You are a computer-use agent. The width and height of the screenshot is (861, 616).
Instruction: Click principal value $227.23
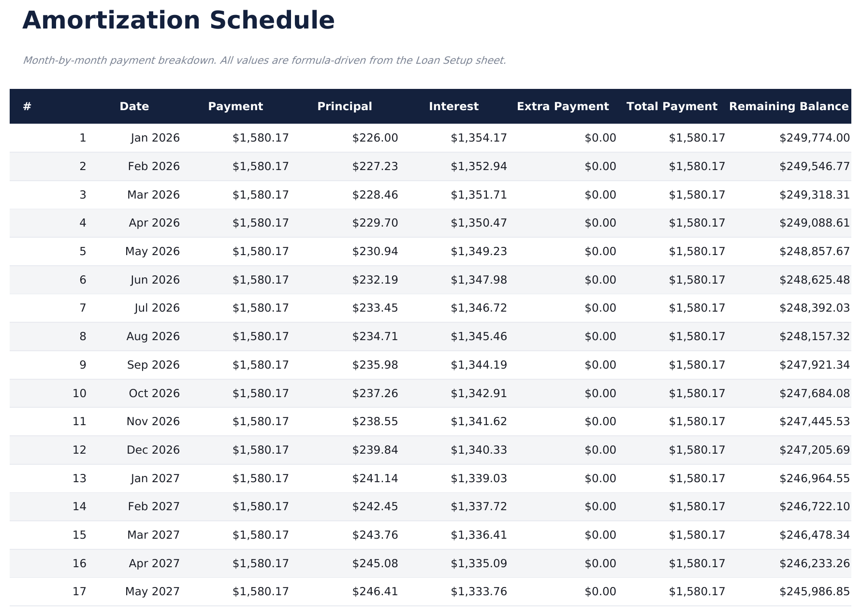(x=375, y=167)
